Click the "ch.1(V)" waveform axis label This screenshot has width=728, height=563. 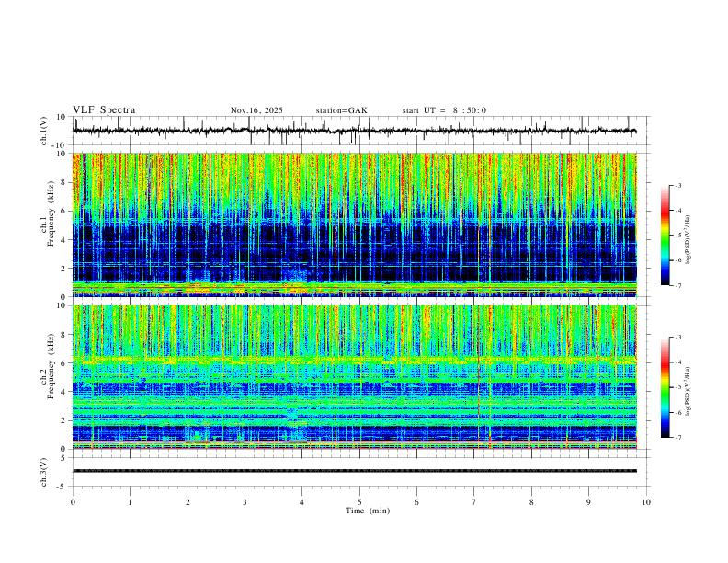point(44,131)
